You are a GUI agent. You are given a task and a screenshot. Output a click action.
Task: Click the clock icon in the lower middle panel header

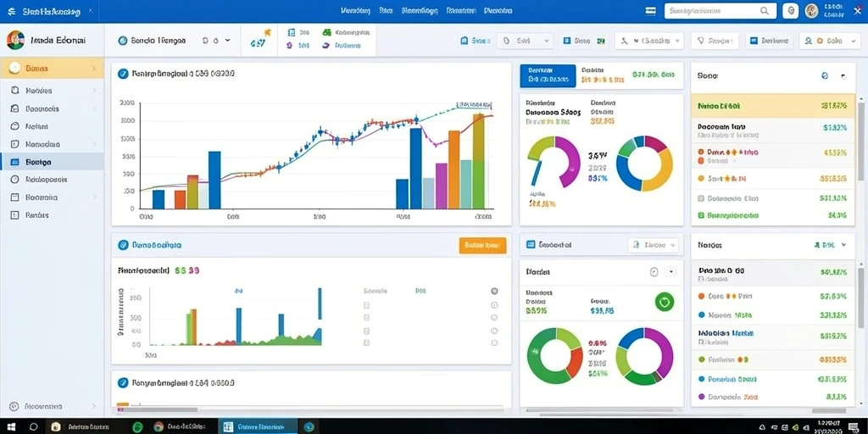654,272
